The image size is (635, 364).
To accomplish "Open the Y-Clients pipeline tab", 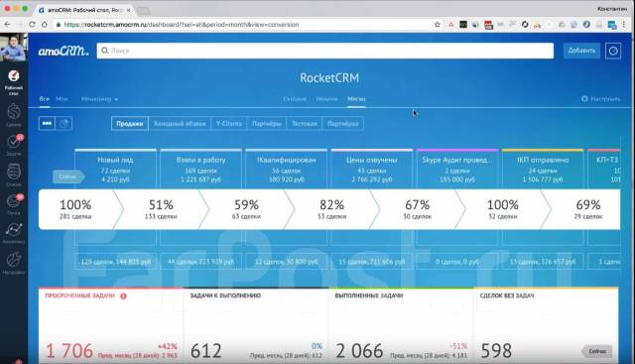I will tap(229, 124).
